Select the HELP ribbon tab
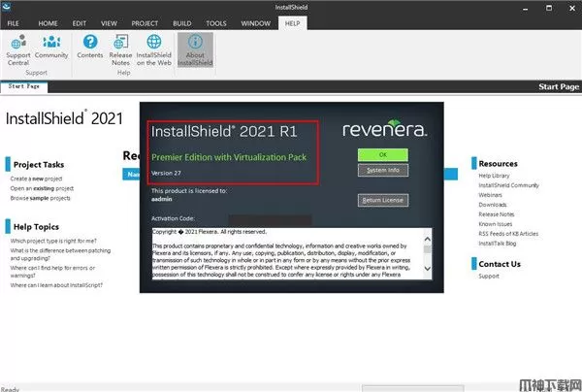Screen dimensions: 582x392 293,23
